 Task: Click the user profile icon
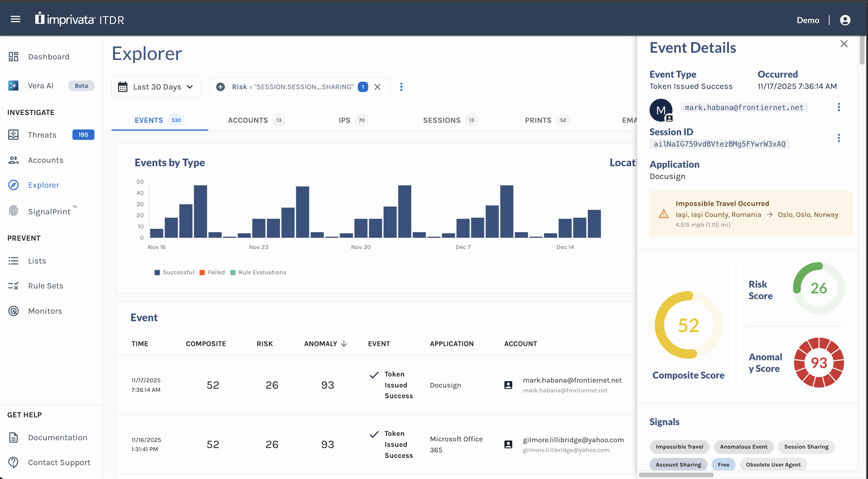pos(845,20)
